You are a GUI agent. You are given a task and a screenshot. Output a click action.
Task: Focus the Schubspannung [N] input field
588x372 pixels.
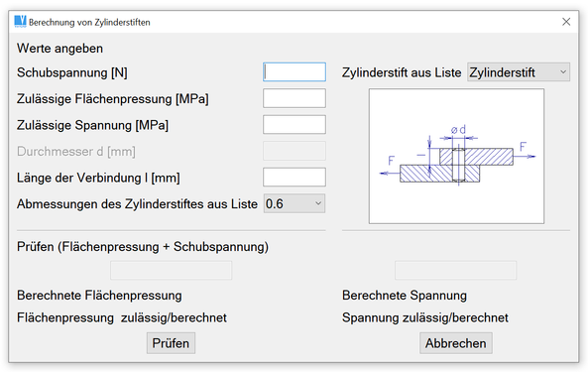coord(294,72)
